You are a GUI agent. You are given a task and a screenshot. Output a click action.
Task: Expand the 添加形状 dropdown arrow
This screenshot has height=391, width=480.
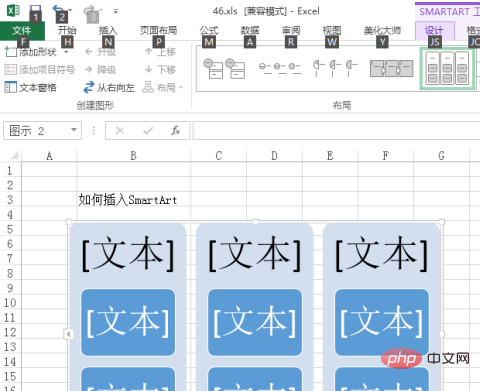coord(66,52)
